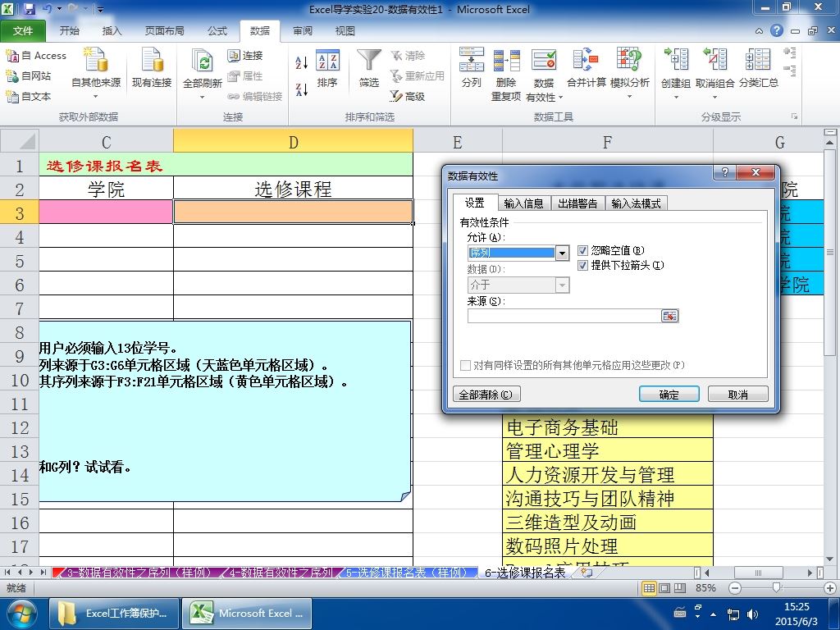Image resolution: width=840 pixels, height=630 pixels.
Task: Click into Source (来源) input field
Action: [564, 316]
